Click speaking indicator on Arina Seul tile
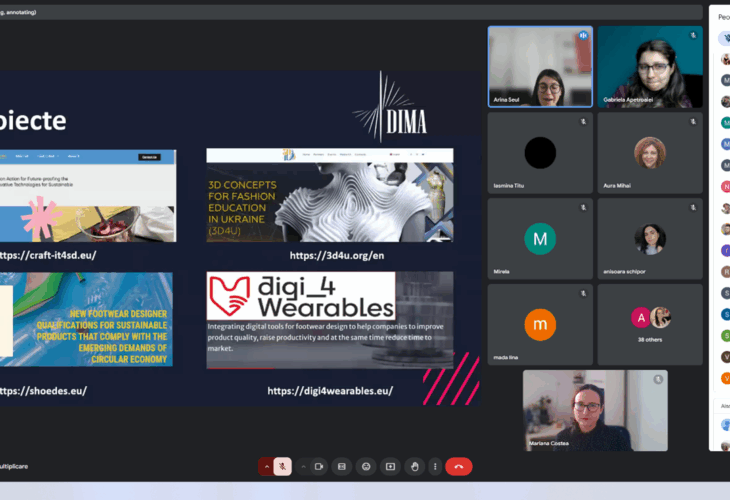The image size is (730, 500). [x=583, y=35]
